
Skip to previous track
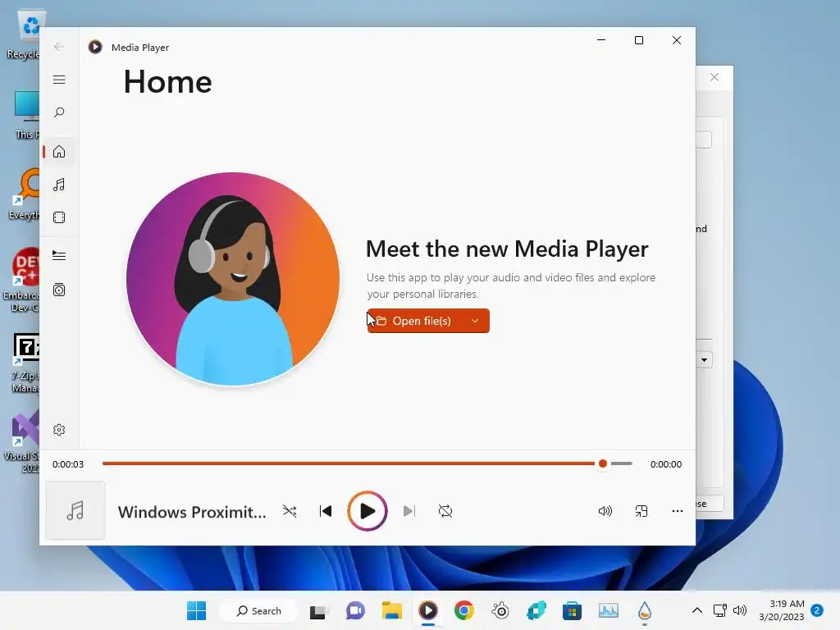325,511
